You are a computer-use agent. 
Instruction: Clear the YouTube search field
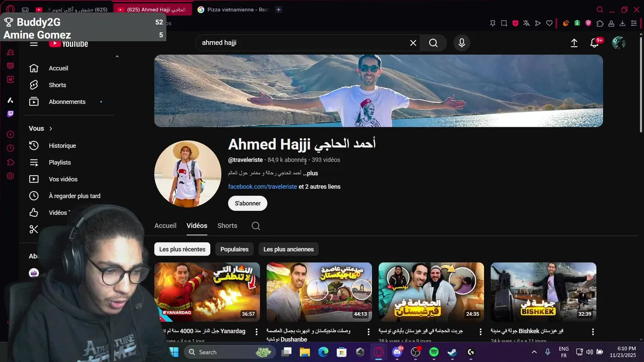click(413, 43)
